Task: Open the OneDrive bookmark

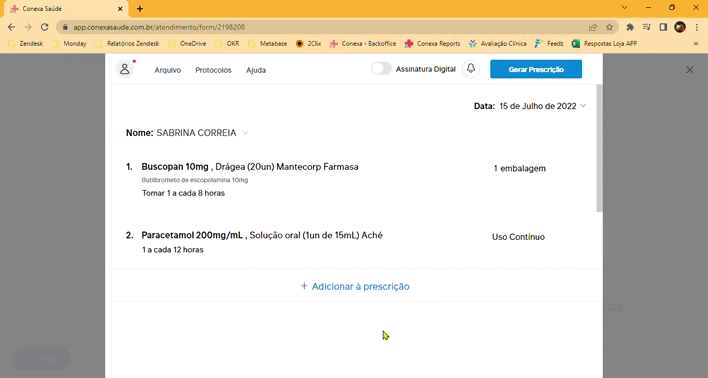Action: tap(187, 44)
